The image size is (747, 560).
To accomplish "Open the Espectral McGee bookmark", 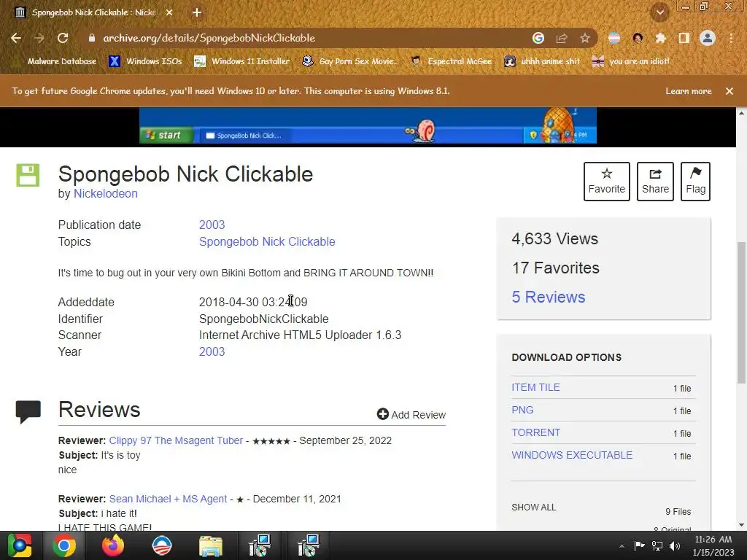I will point(451,61).
